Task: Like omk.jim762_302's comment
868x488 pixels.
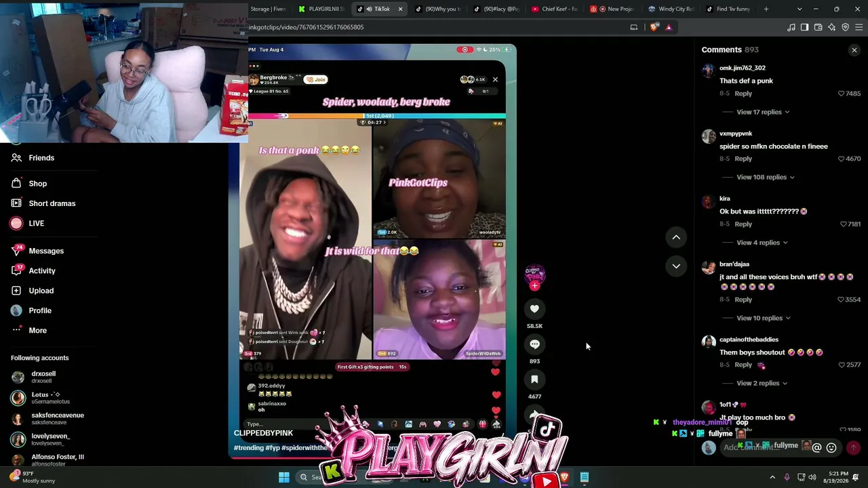Action: tap(842, 94)
